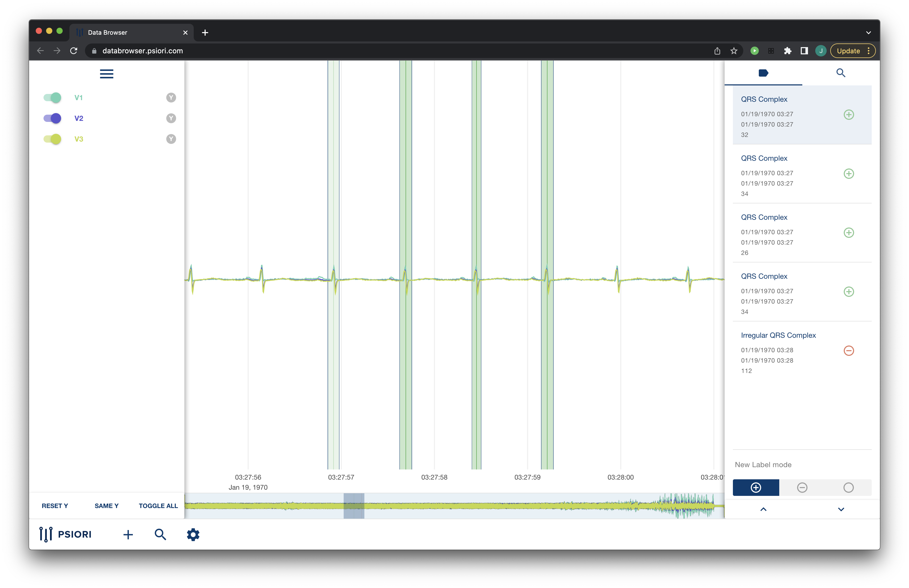Click the Update button in Chrome
This screenshot has height=588, width=909.
coord(853,51)
